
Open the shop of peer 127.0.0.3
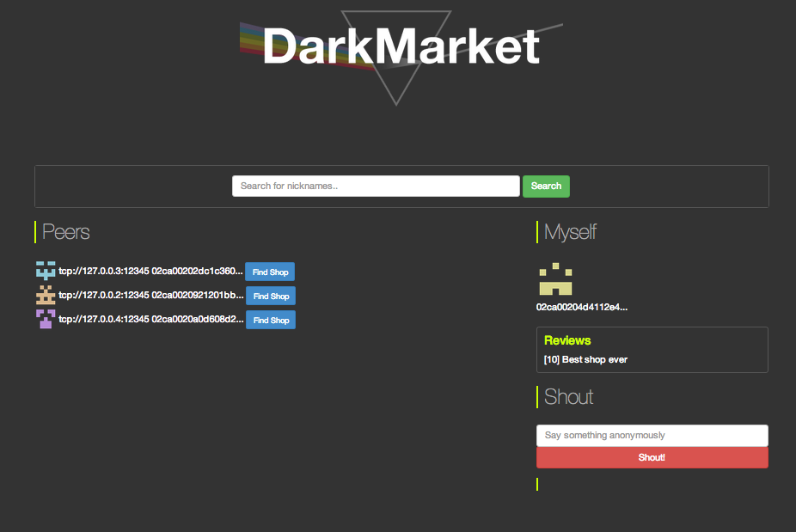coord(269,272)
